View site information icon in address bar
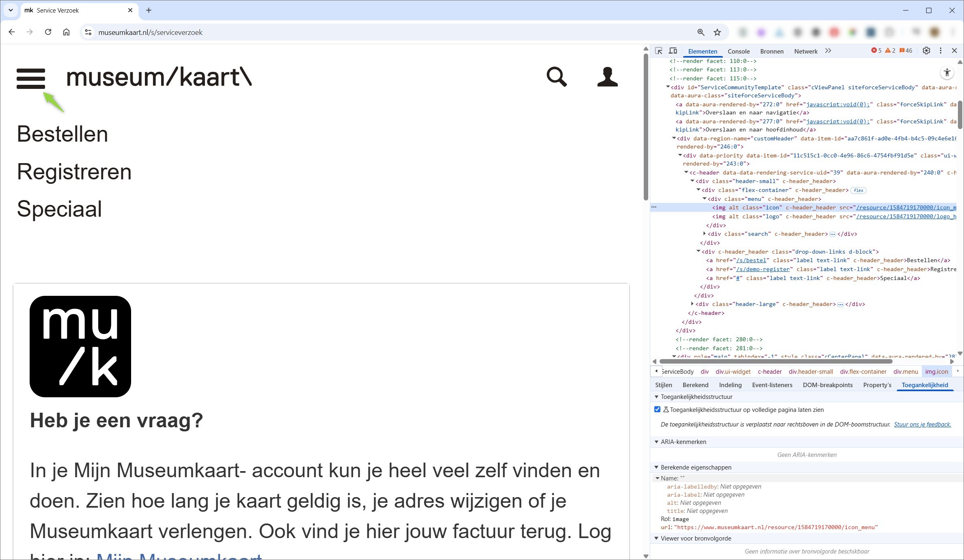Viewport: 964px width, 560px height. pyautogui.click(x=88, y=32)
